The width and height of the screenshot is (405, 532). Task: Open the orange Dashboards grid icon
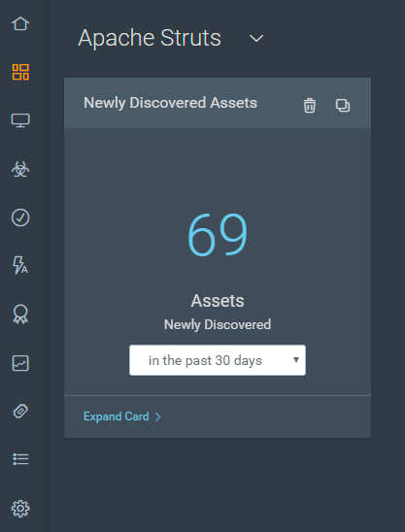click(x=20, y=72)
